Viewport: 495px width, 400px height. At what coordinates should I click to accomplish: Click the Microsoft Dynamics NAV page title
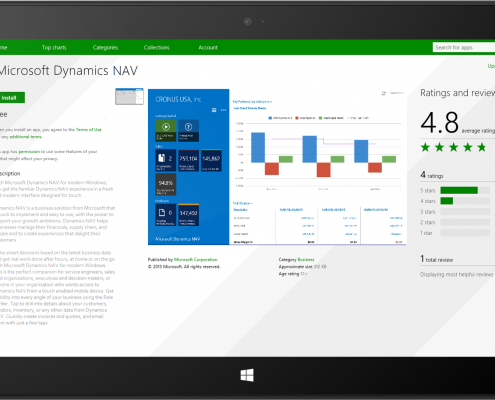coord(69,71)
